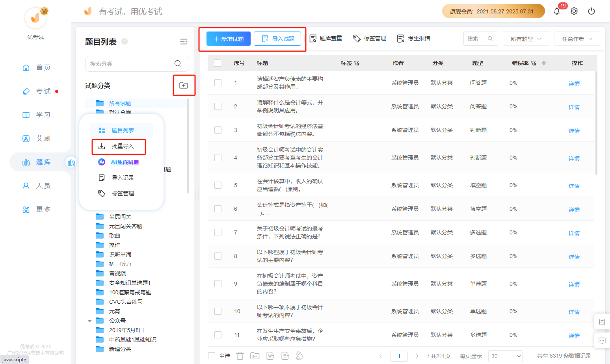Check the box for question row 2

[x=218, y=106]
